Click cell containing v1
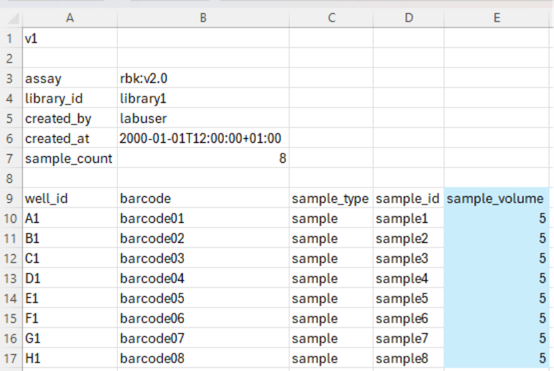 (x=70, y=38)
